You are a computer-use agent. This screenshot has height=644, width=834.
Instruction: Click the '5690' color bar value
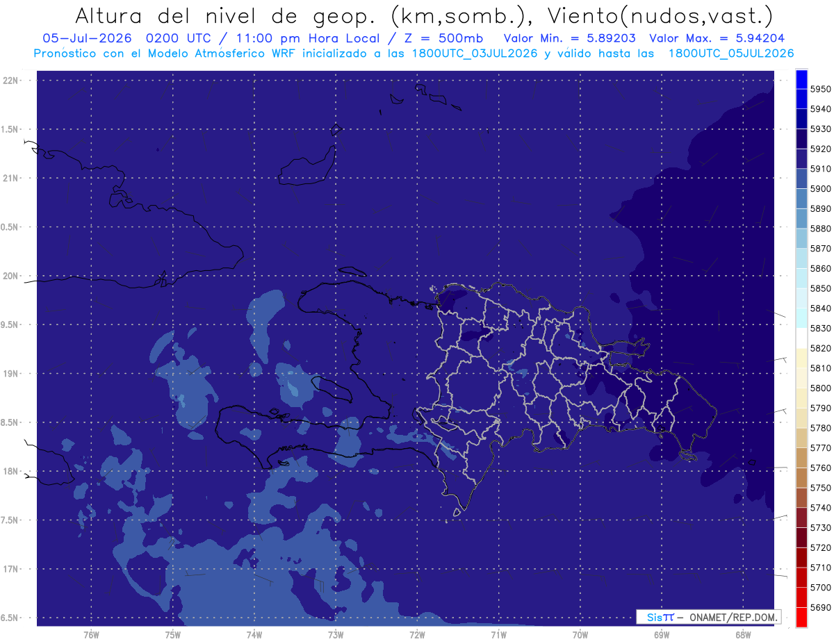tap(820, 607)
